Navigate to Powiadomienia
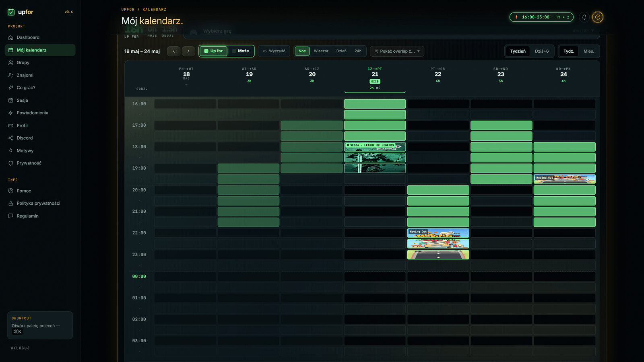Screen dimensions: 644x362 pos(40,113)
